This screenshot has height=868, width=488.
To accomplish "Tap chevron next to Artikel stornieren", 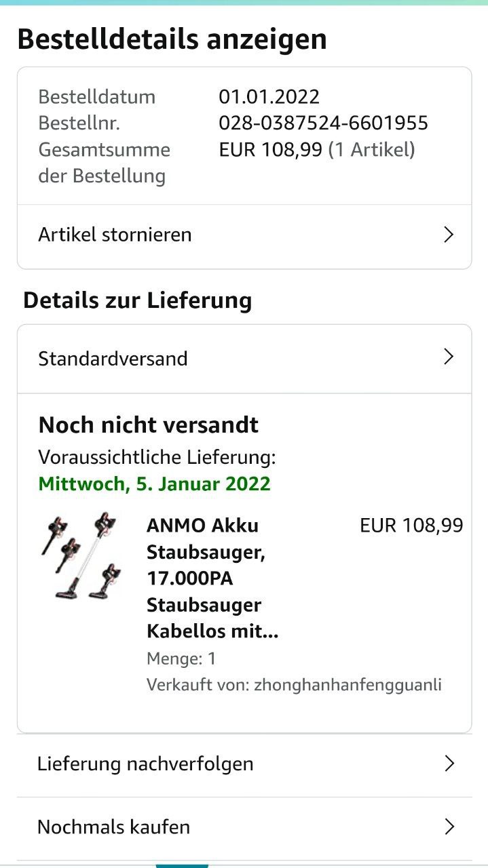I will [448, 235].
